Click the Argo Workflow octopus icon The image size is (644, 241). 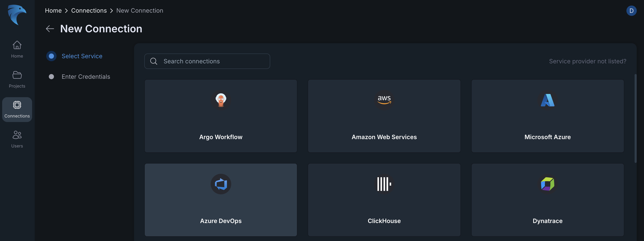(x=221, y=100)
